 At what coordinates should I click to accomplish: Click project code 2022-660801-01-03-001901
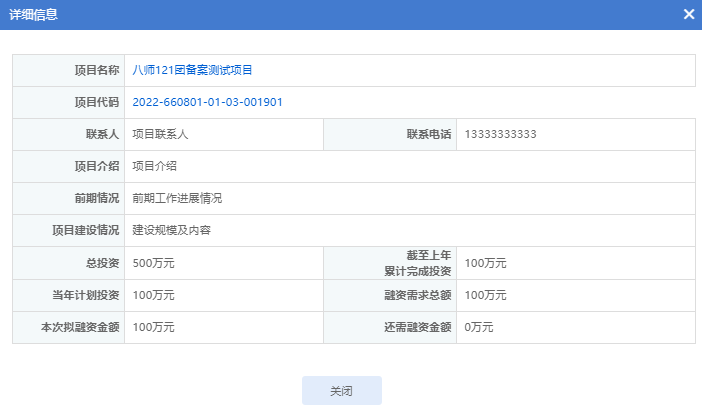207,102
